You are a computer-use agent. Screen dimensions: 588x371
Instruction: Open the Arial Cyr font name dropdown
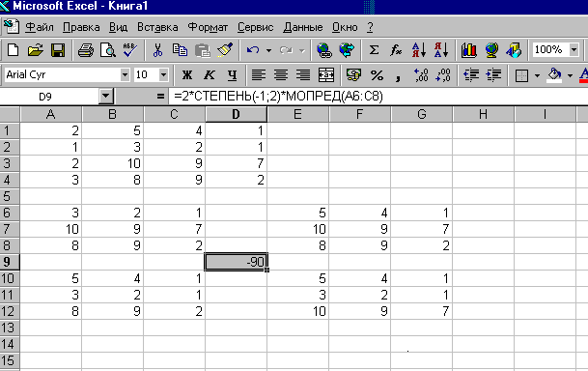(x=125, y=75)
